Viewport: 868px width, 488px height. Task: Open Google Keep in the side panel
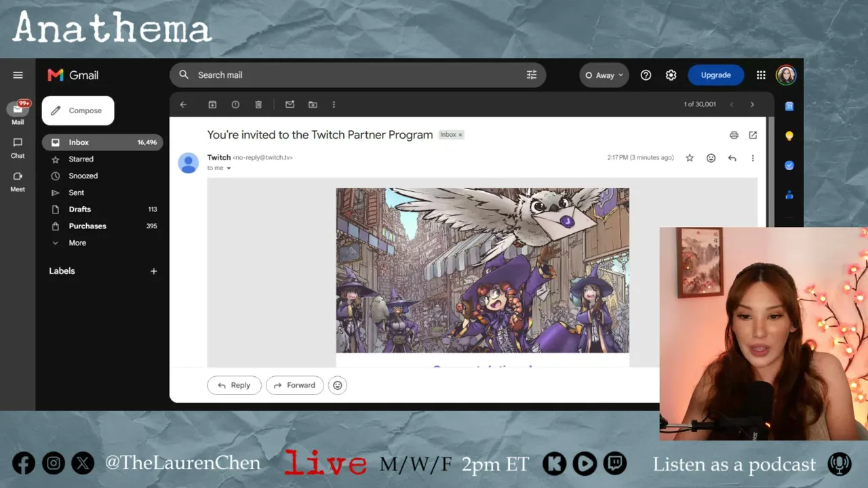pyautogui.click(x=789, y=136)
